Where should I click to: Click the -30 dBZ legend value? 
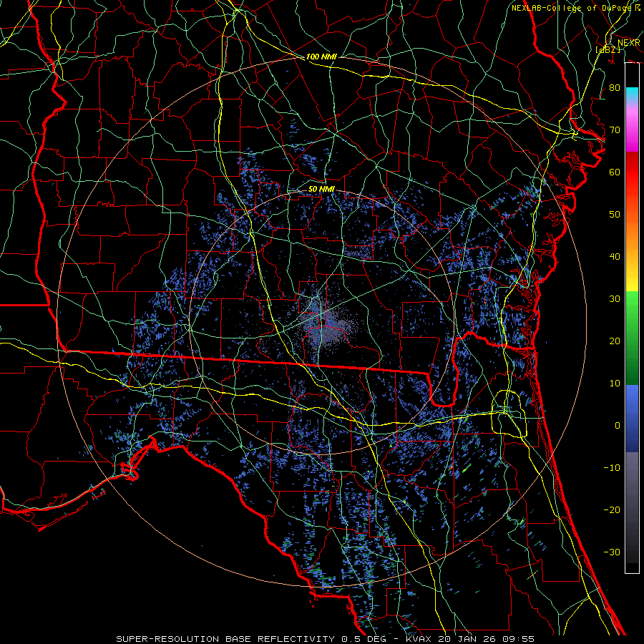click(x=612, y=552)
